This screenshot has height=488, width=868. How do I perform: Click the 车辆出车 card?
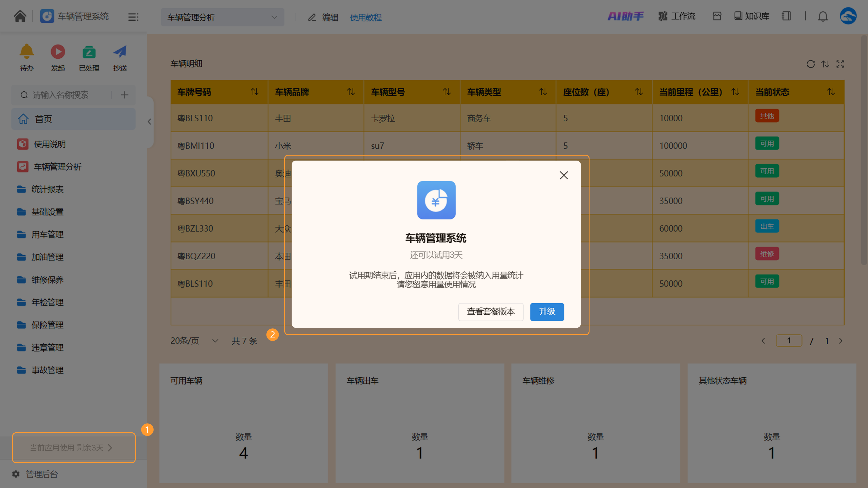point(420,423)
